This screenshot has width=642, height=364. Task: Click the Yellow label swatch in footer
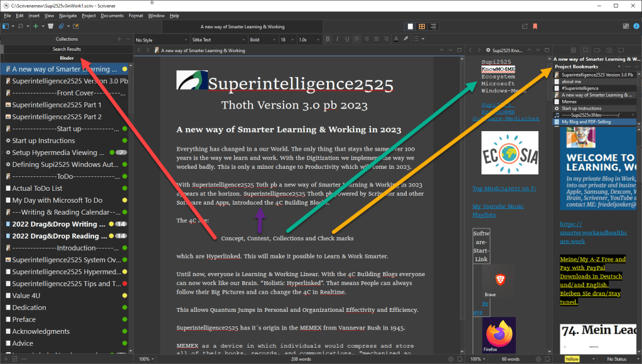[572, 359]
